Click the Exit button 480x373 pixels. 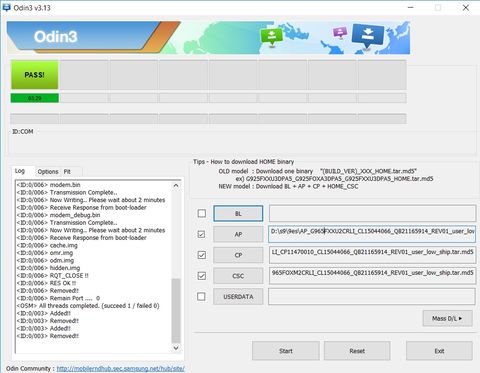pos(439,351)
